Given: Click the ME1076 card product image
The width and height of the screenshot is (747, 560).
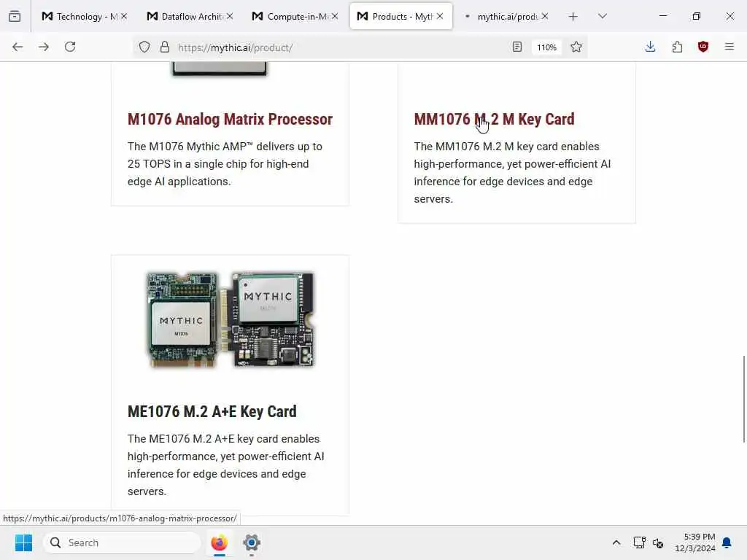Looking at the screenshot, I should click(x=230, y=319).
